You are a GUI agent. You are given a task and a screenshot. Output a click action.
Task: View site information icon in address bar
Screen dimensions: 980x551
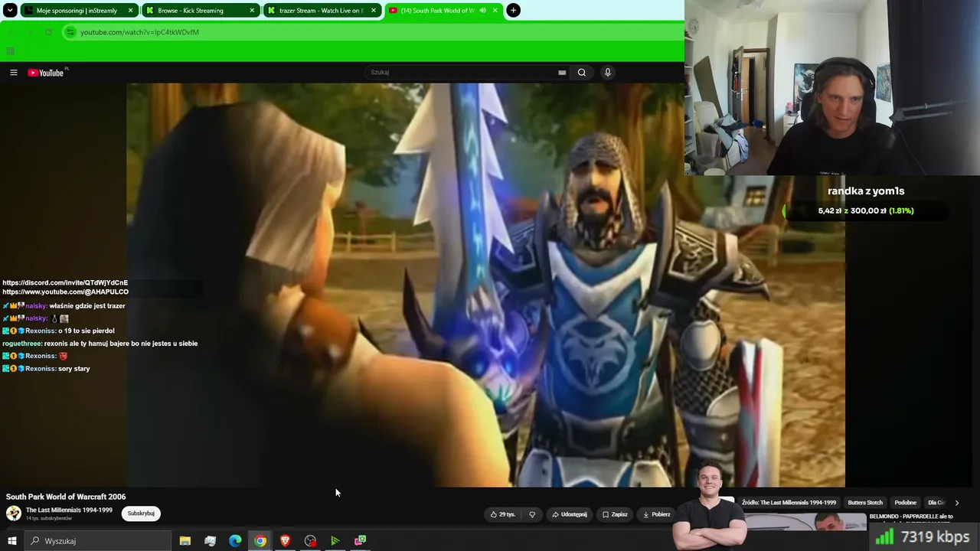[70, 32]
